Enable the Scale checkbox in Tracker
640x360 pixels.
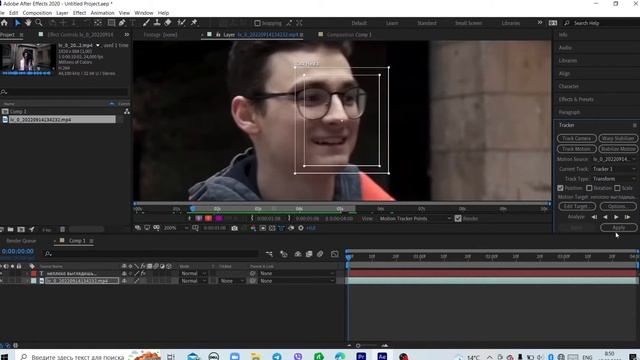617,188
